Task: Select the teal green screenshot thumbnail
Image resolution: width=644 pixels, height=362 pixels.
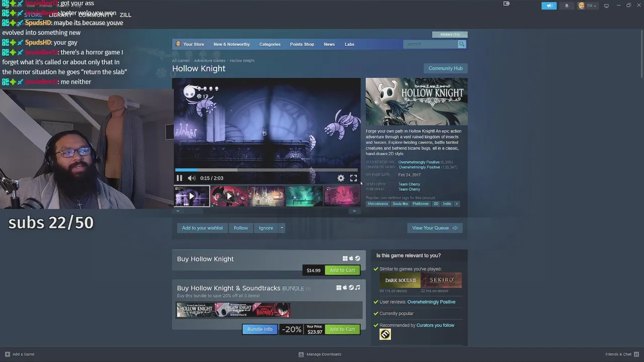Action: [304, 196]
